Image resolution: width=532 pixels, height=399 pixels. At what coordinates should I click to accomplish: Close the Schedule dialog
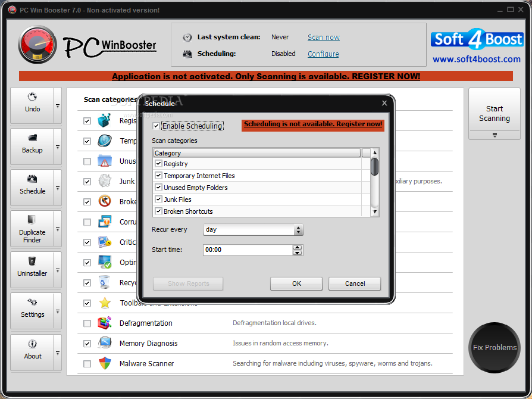[384, 103]
